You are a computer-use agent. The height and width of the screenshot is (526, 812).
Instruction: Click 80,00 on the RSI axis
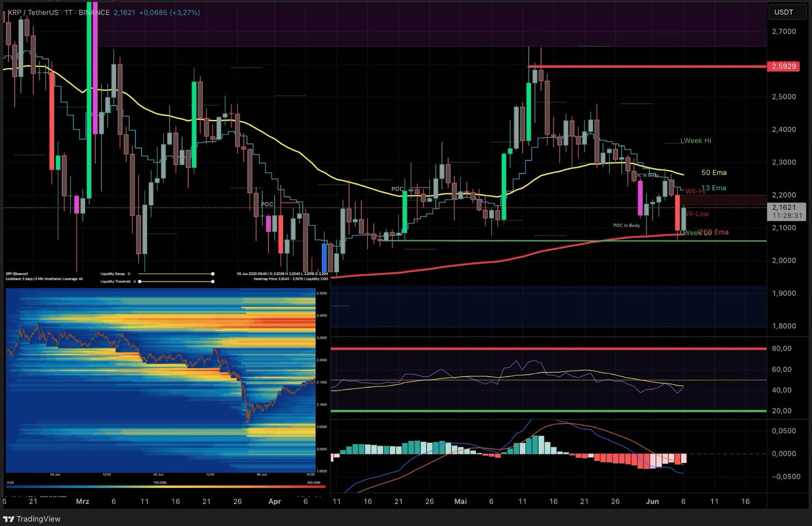click(782, 348)
